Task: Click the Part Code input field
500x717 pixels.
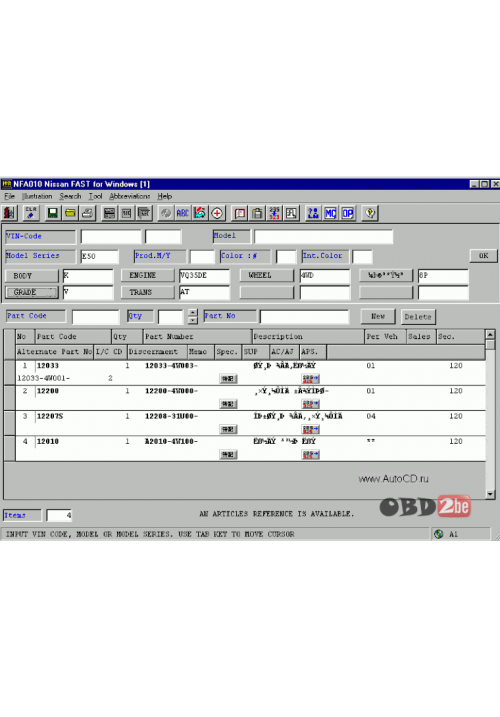Action: (96, 316)
